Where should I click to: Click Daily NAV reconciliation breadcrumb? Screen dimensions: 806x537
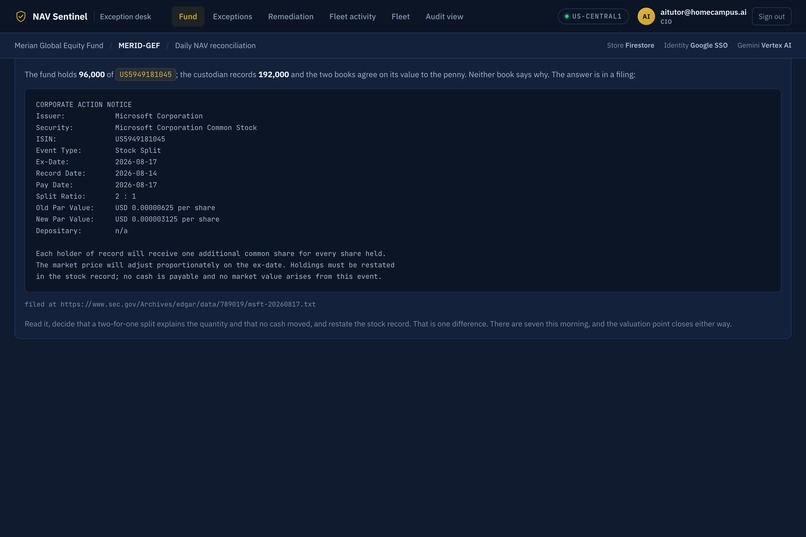click(x=215, y=45)
